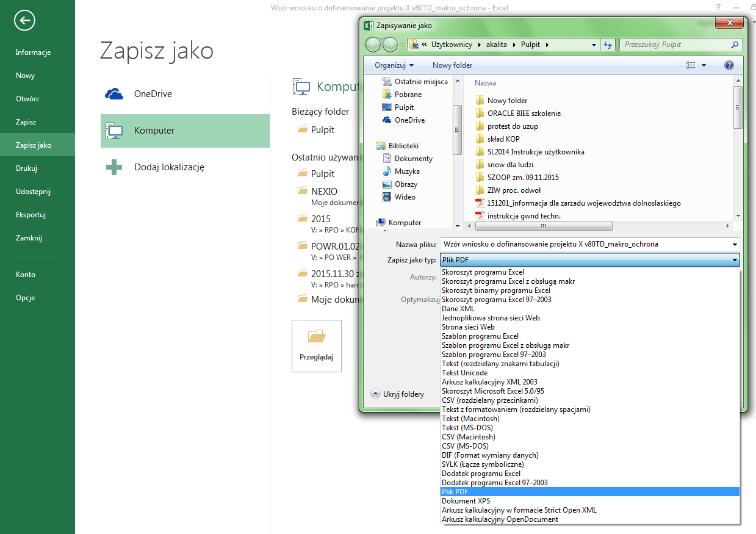
Task: Open Opcje in backstage menu
Action: (37, 298)
